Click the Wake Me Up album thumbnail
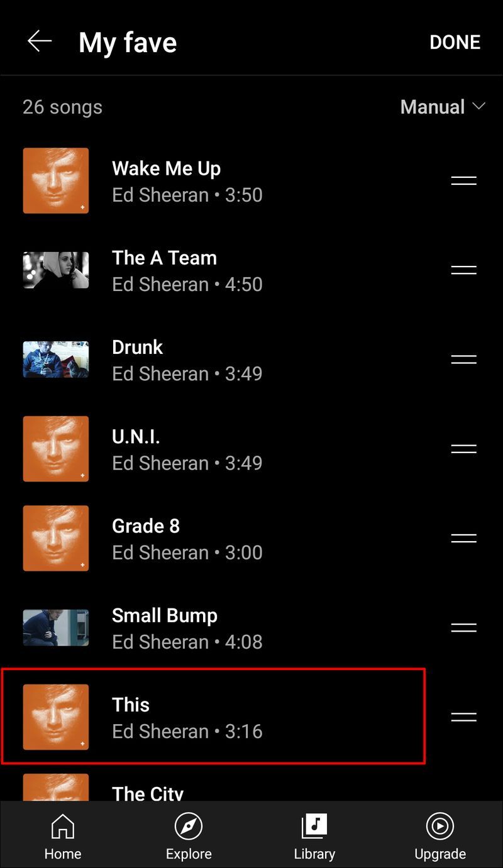Screen dimensions: 503x868 (56, 181)
